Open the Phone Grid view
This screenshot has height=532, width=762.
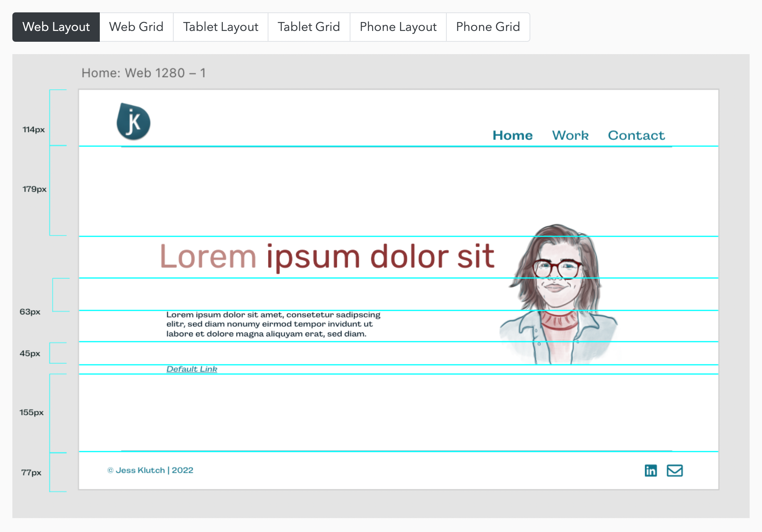click(x=488, y=27)
